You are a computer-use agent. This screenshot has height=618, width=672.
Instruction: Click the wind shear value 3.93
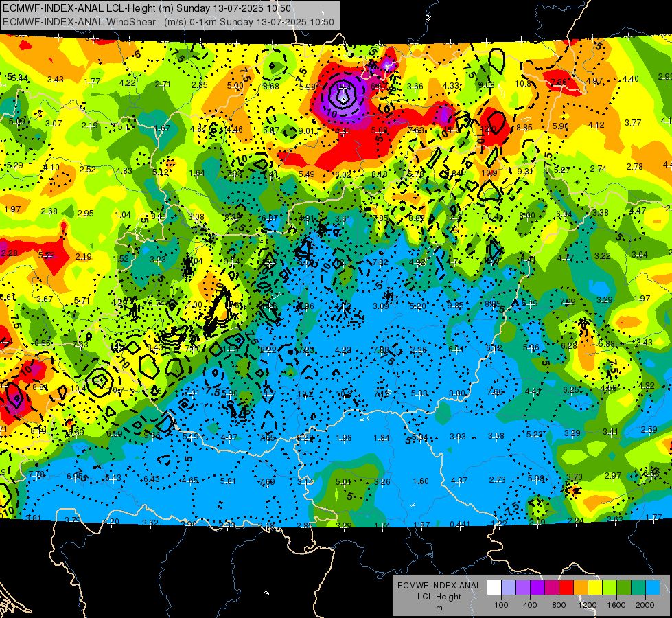click(458, 436)
